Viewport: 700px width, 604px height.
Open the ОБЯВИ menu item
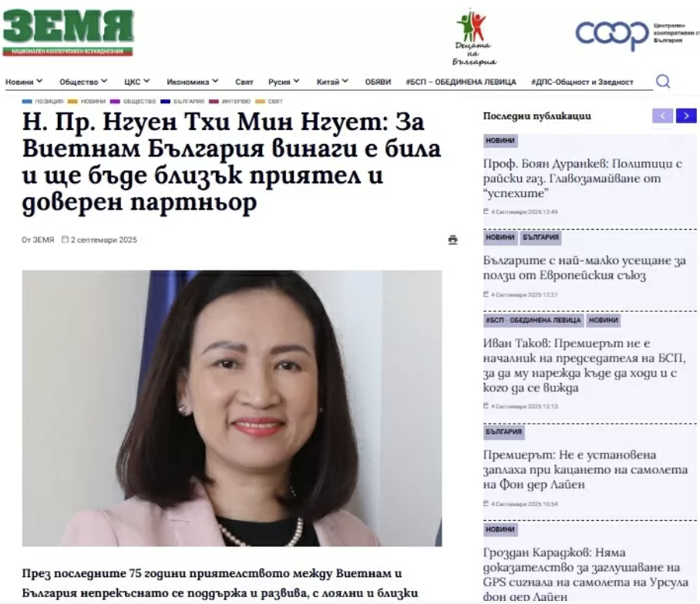pyautogui.click(x=378, y=82)
